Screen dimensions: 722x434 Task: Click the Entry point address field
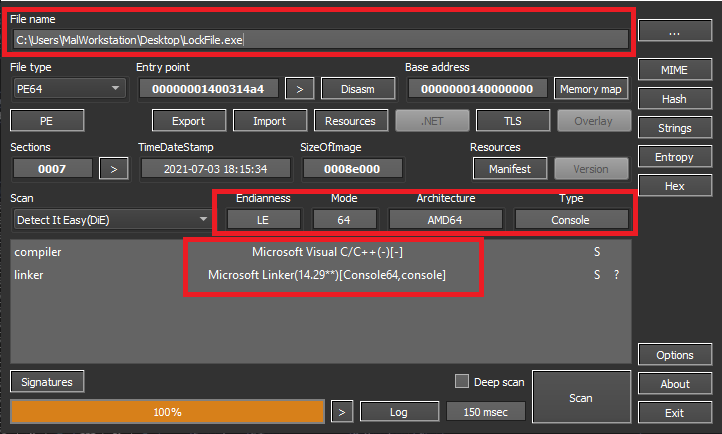pyautogui.click(x=209, y=89)
